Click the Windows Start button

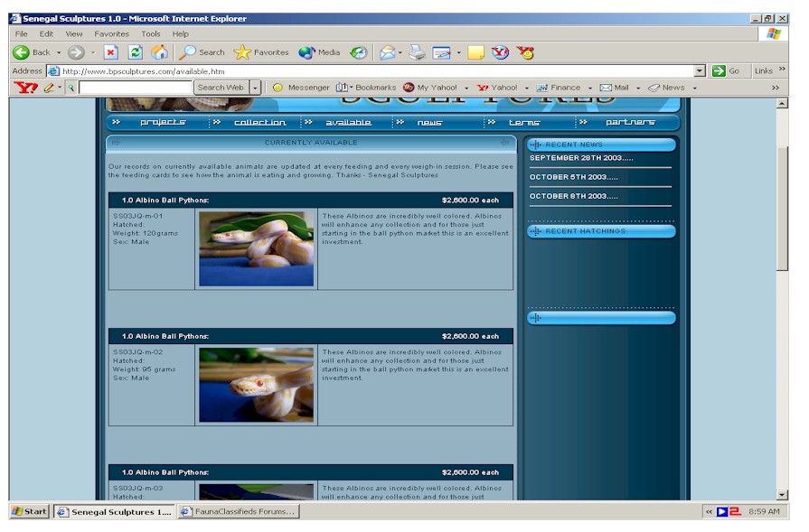pos(30,511)
